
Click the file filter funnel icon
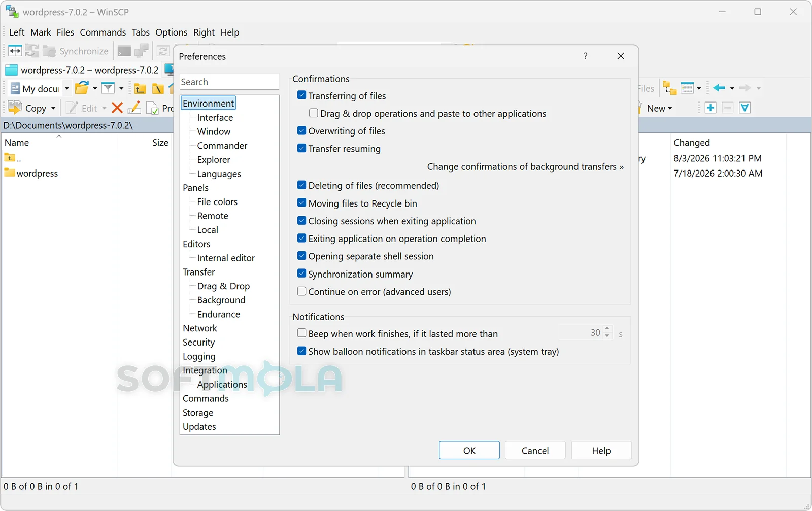click(x=108, y=88)
